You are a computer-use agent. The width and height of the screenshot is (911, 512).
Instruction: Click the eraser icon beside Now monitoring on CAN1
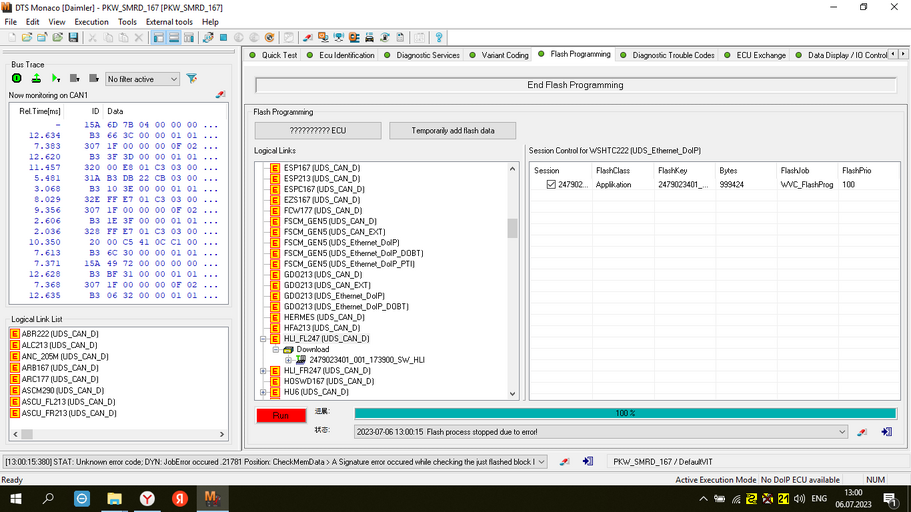220,95
